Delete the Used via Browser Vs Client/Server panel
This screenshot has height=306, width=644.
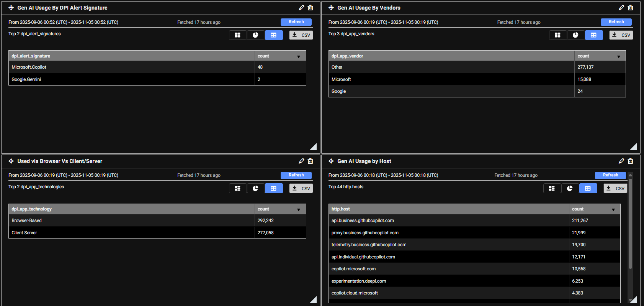pos(311,161)
